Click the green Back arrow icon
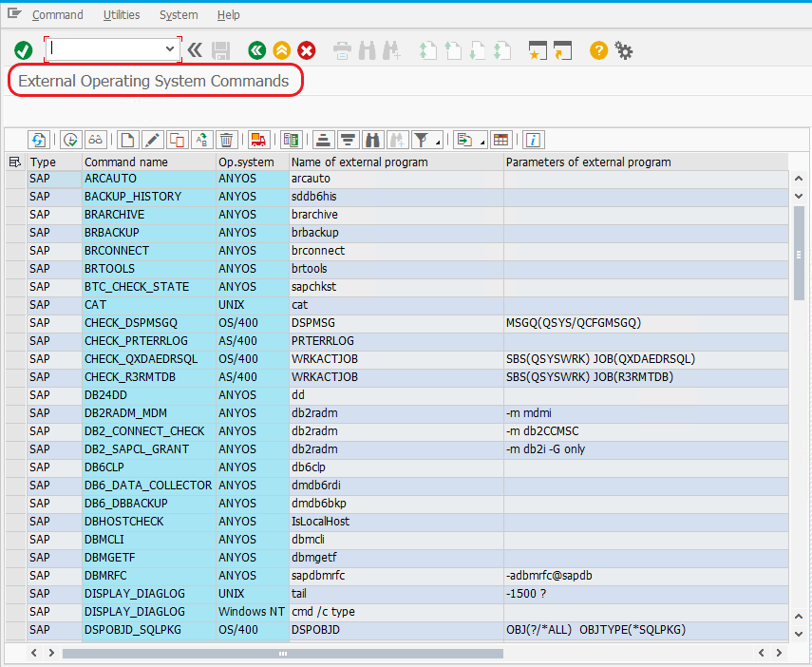 coord(256,50)
